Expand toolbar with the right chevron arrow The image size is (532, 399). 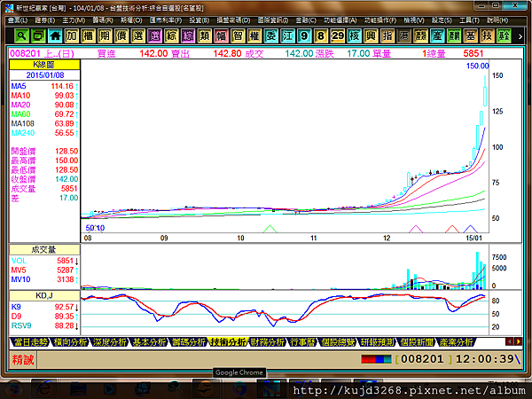pyautogui.click(x=520, y=36)
